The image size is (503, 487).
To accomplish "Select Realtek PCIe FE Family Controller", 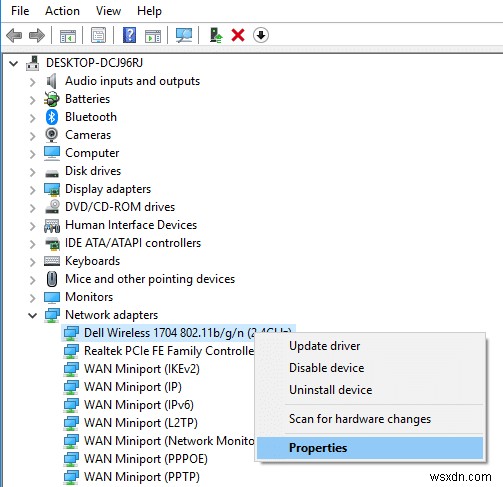I will [169, 351].
